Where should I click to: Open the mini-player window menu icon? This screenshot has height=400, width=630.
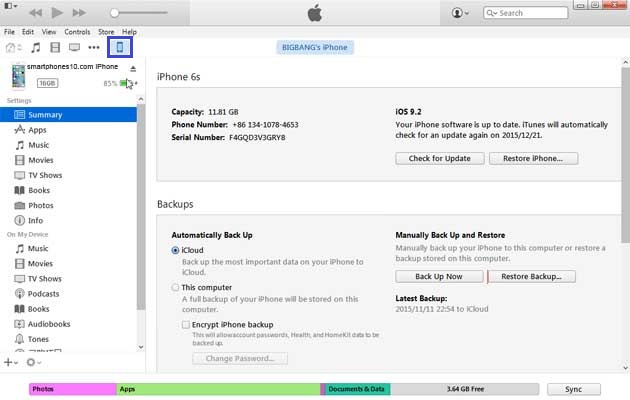[x=8, y=6]
